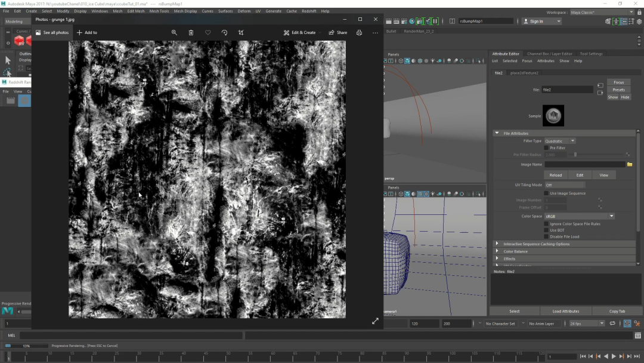The image size is (644, 363).
Task: Open the Channel Box / Layer Editor tab
Action: click(549, 54)
